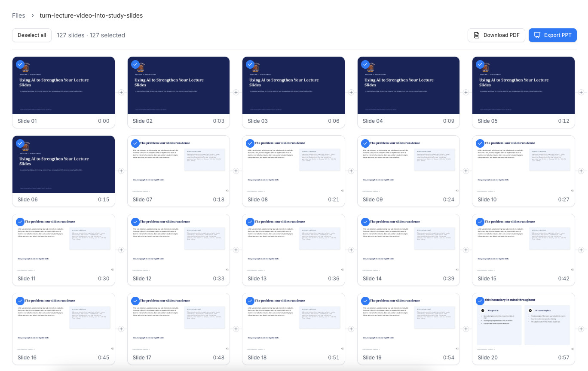Insert slide after Slide 08 with plus icon

351,171
